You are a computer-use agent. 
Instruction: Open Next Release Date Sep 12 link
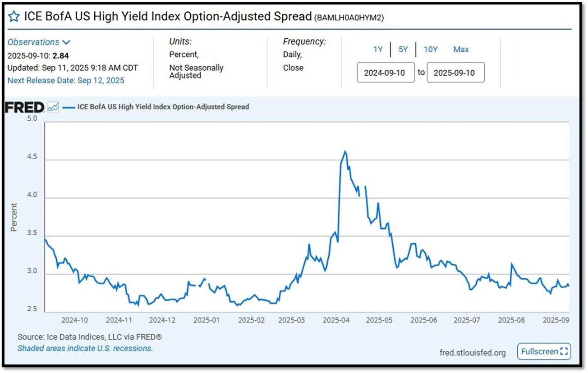(66, 81)
